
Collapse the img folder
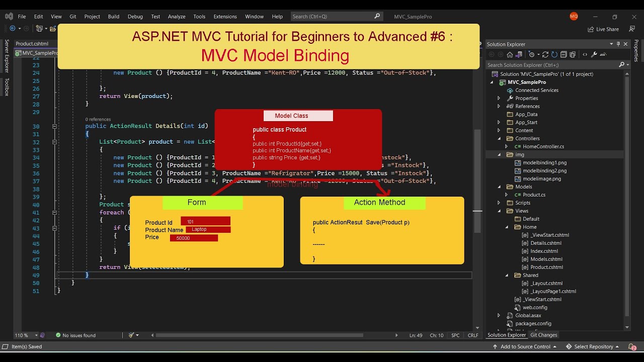coord(499,154)
